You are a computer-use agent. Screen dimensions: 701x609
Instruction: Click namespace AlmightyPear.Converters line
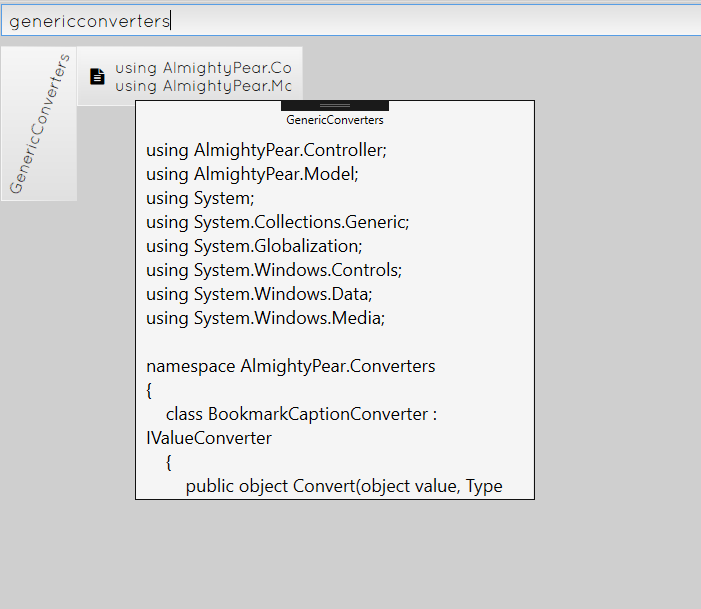[x=291, y=366]
